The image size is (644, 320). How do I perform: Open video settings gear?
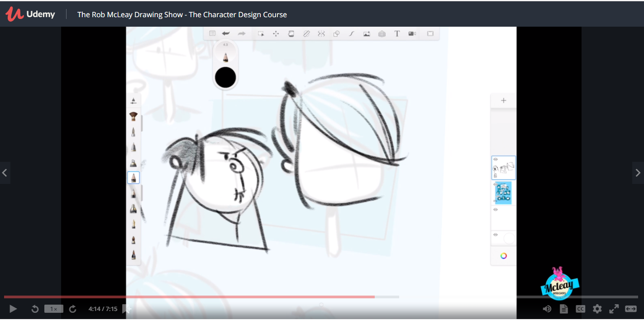click(597, 309)
